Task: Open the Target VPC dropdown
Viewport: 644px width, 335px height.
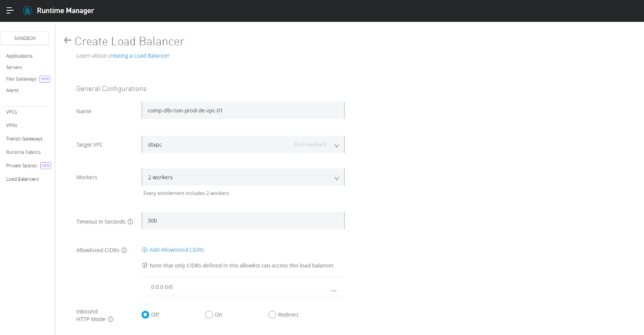Action: click(243, 145)
